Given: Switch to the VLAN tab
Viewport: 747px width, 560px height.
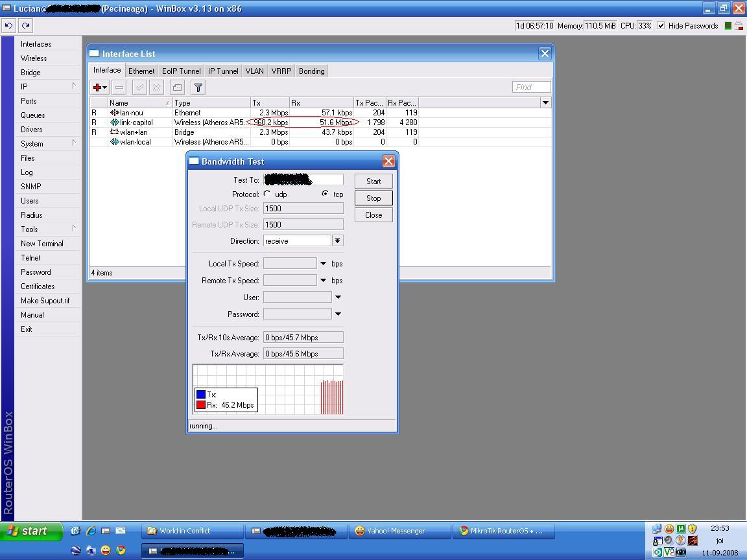Looking at the screenshot, I should 254,71.
